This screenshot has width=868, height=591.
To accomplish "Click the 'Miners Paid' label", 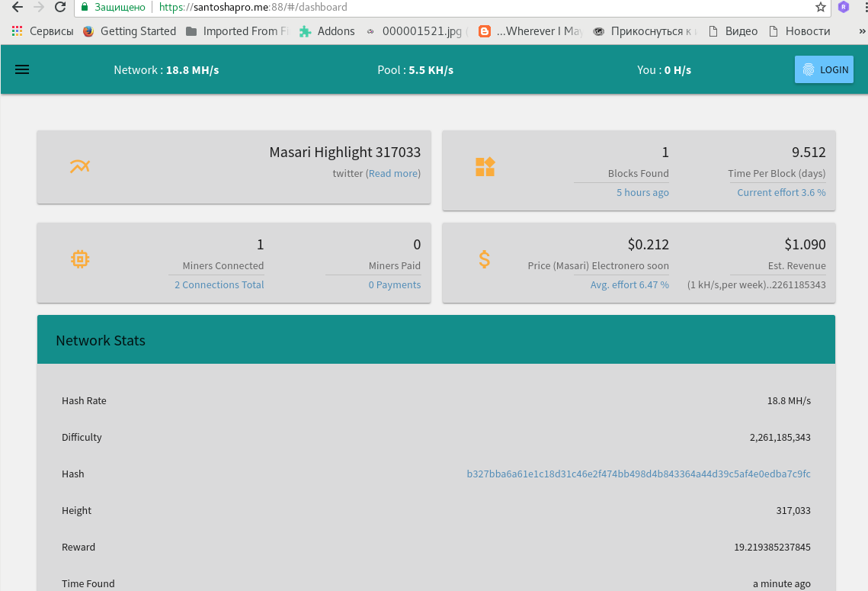I will click(395, 266).
